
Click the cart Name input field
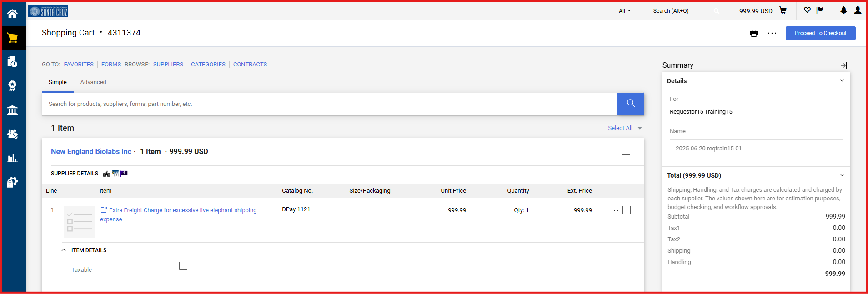pyautogui.click(x=756, y=149)
